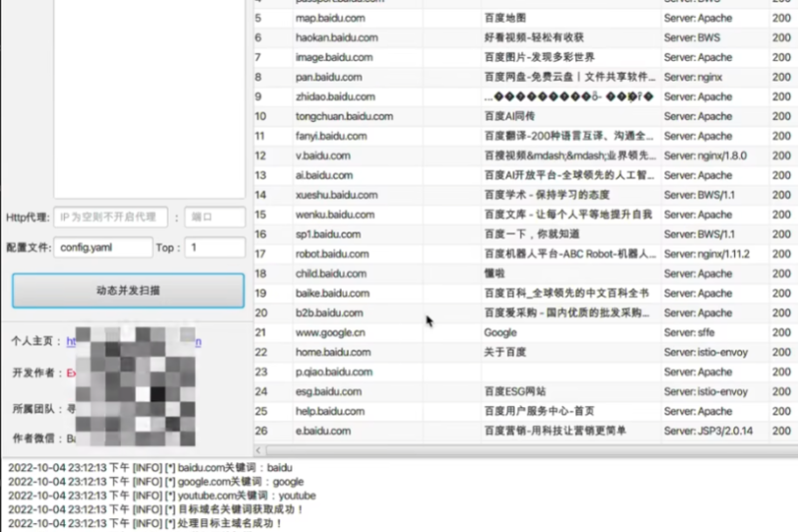Select the b2b.baidu.com row
Screen dimensions: 798x532
[526, 313]
